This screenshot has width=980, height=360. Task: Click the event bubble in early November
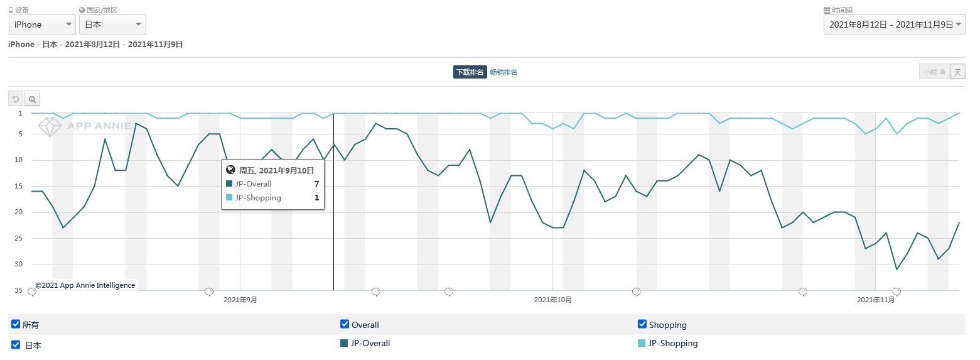897,292
